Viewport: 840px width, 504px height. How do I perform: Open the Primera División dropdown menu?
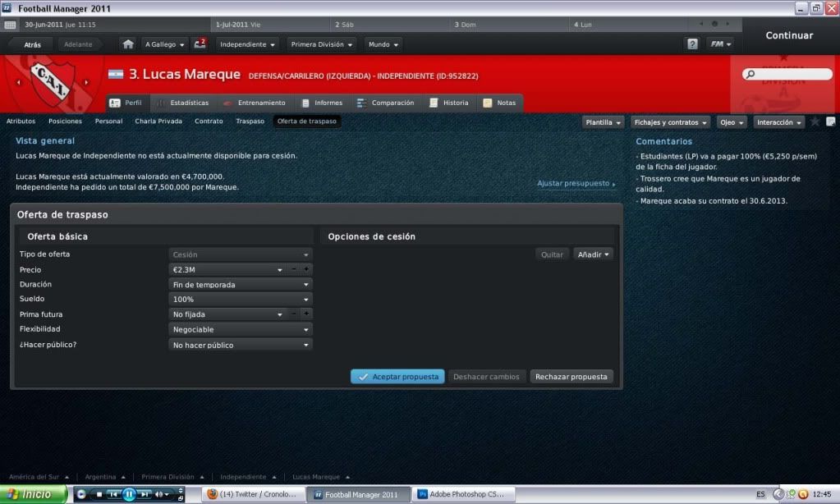(321, 44)
